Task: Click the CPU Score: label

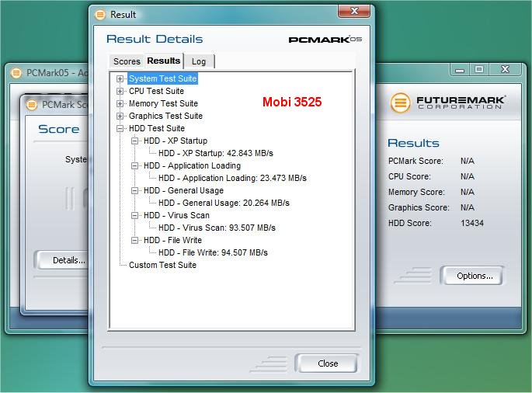Action: (x=409, y=177)
